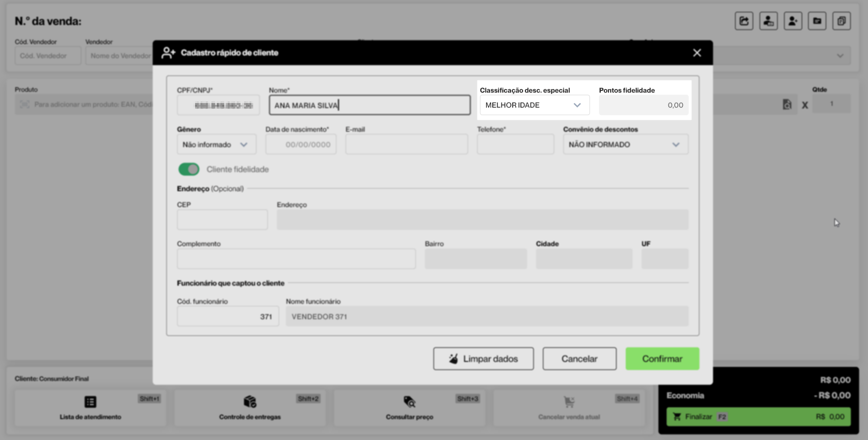Click the Complemento input field
This screenshot has height=440, width=868.
(296, 259)
